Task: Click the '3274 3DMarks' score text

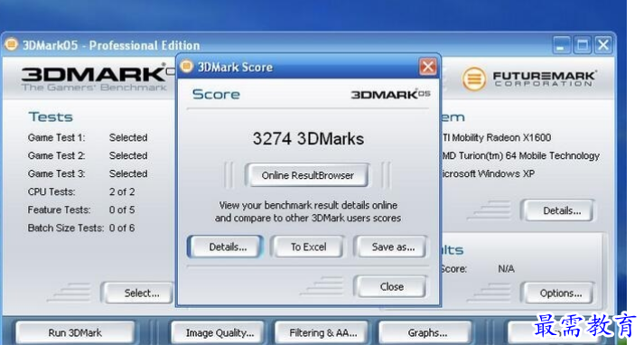Action: (x=308, y=139)
